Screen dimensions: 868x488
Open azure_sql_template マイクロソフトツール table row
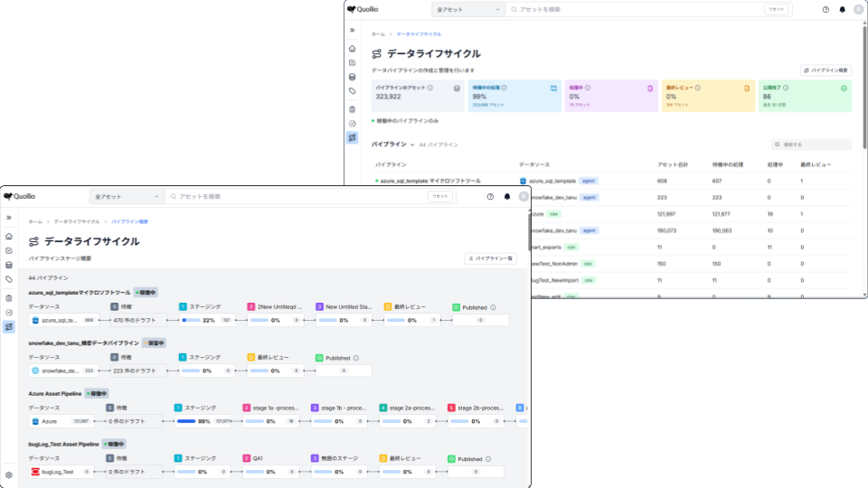point(612,181)
